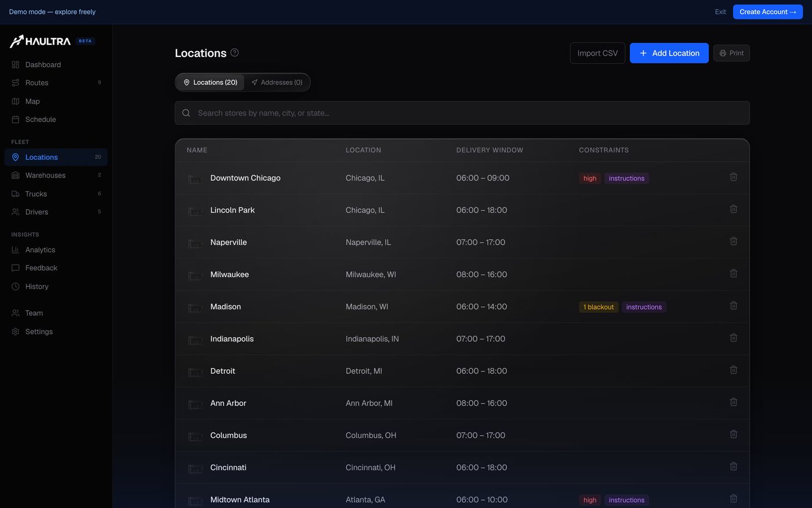This screenshot has width=812, height=508.
Task: Delete the Lincoln Park location
Action: pos(733,209)
